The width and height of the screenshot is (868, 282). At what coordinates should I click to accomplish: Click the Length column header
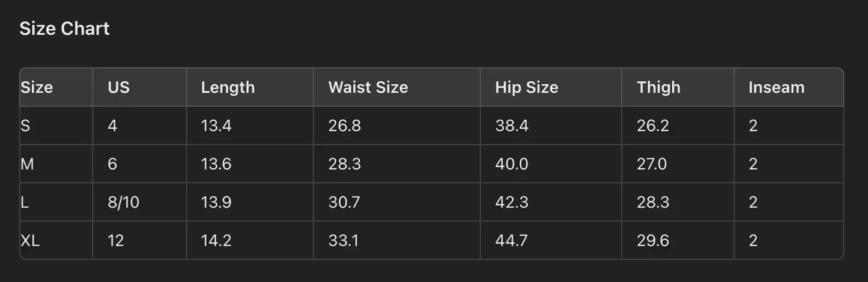coord(228,88)
